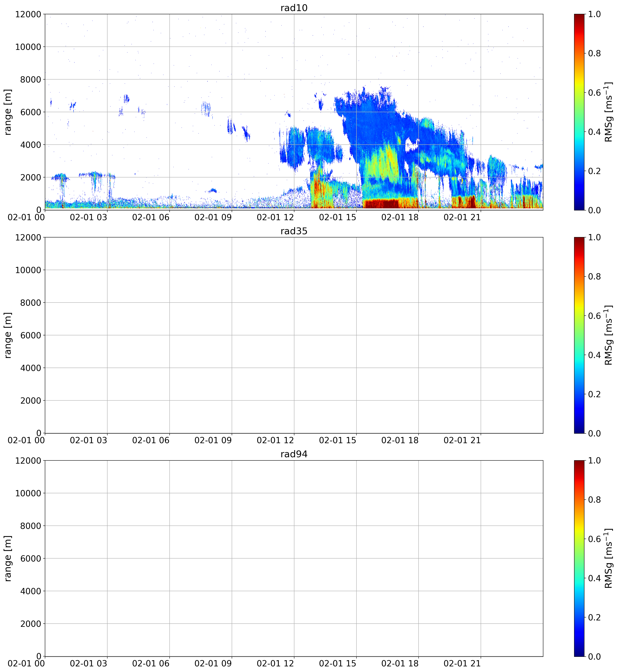Click the rad35 plot title
618x672 pixels.
[x=294, y=231]
